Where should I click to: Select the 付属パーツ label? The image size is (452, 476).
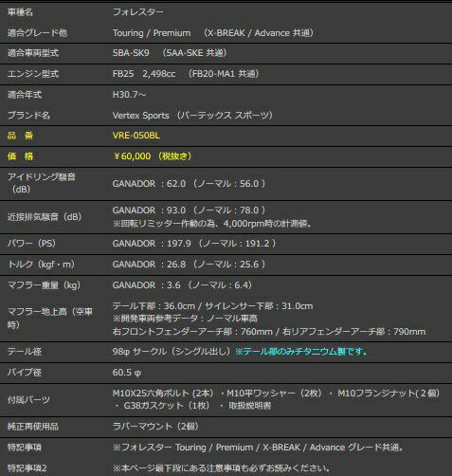(x=28, y=400)
